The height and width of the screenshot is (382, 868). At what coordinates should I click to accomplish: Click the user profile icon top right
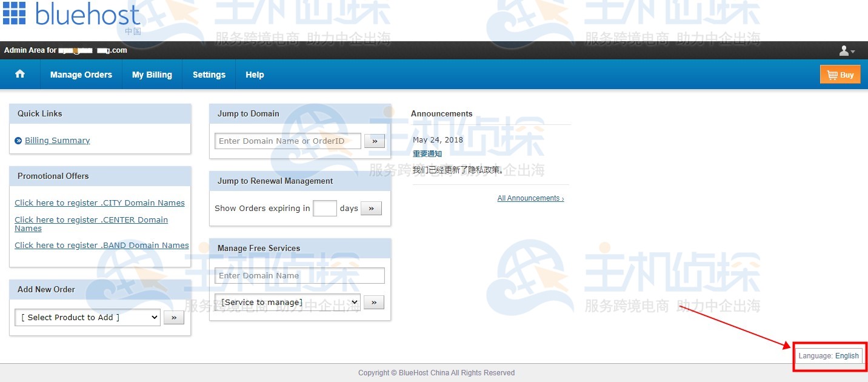843,50
